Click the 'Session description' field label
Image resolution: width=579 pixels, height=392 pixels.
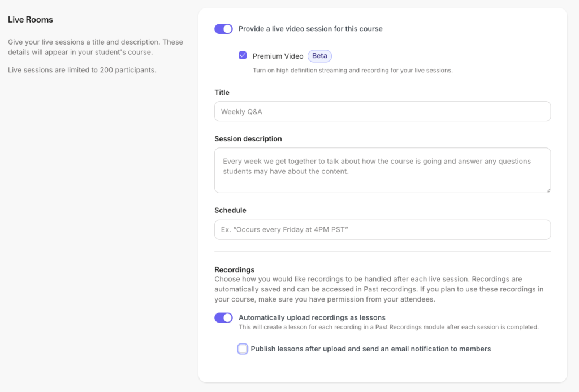click(248, 138)
